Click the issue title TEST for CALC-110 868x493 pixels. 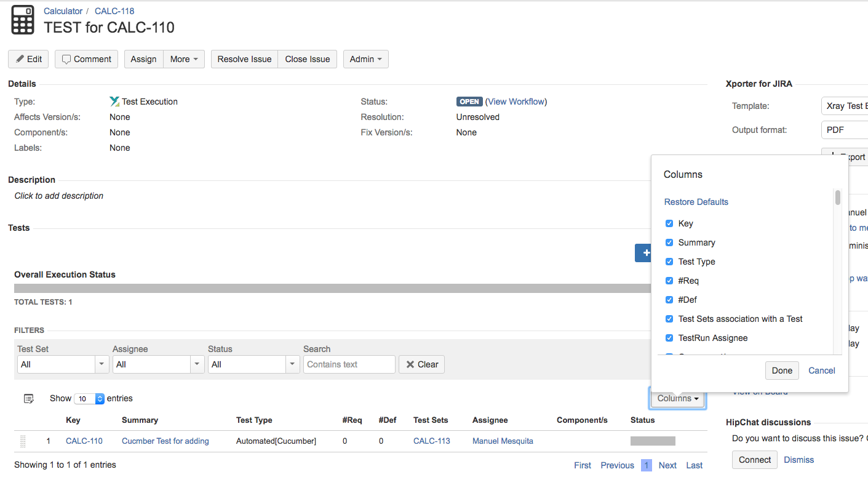coord(109,27)
